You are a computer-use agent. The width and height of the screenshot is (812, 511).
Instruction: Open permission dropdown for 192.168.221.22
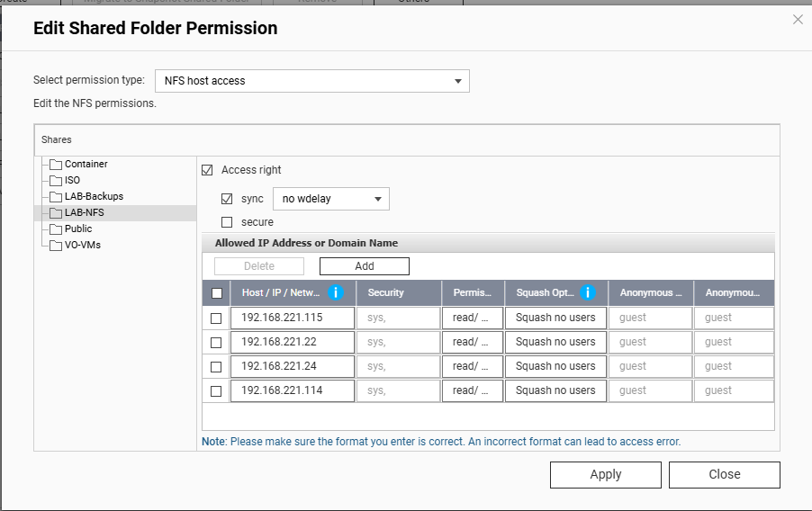tap(472, 342)
